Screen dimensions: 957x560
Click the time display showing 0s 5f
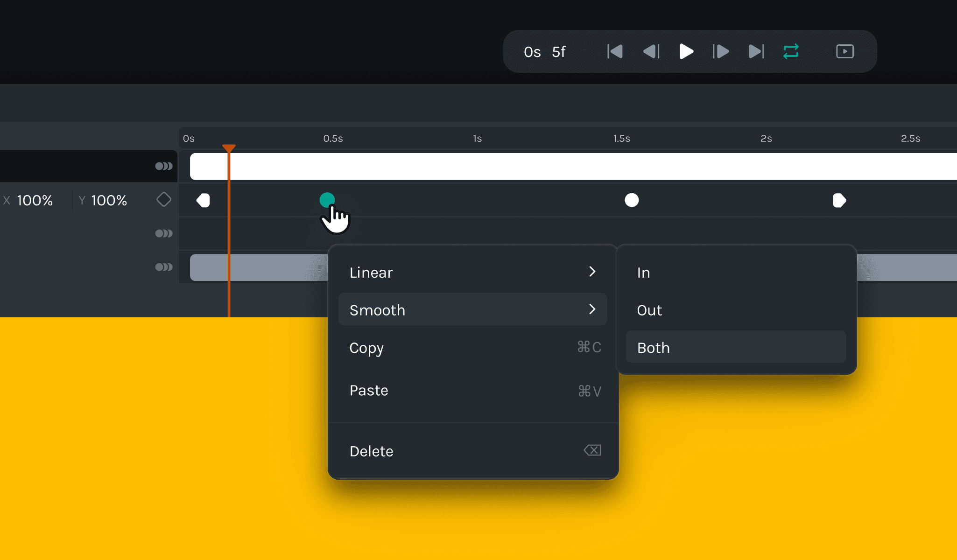pyautogui.click(x=546, y=52)
